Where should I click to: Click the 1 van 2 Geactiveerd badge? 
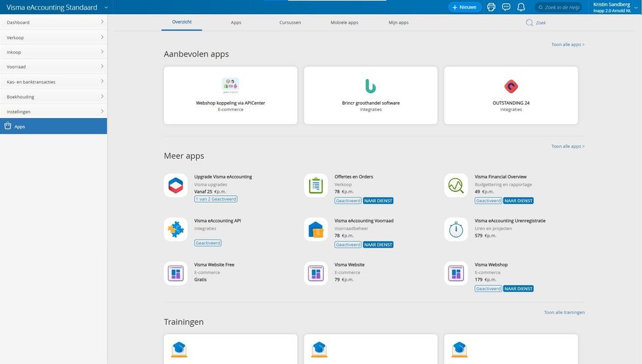(216, 199)
